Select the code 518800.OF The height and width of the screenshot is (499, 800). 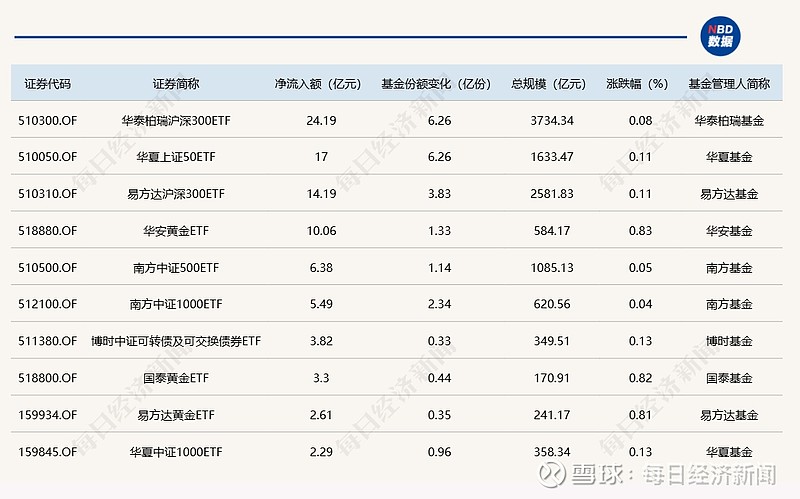[x=47, y=378]
